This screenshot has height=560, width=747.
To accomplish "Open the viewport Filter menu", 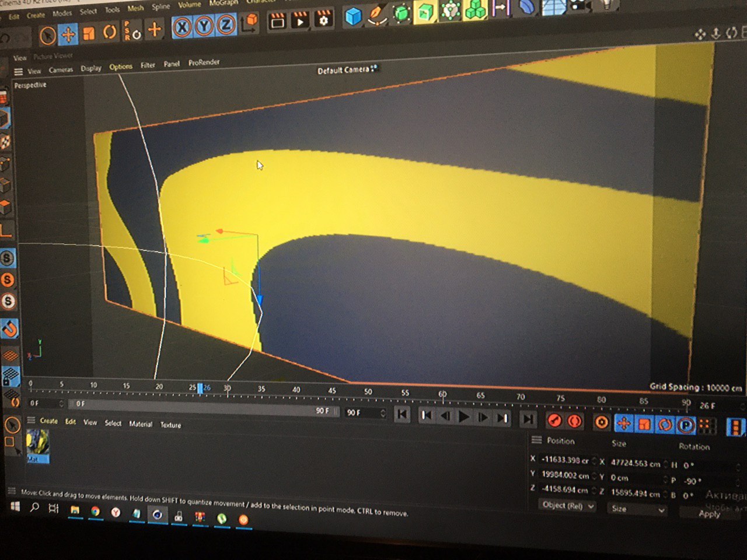I will tap(148, 65).
